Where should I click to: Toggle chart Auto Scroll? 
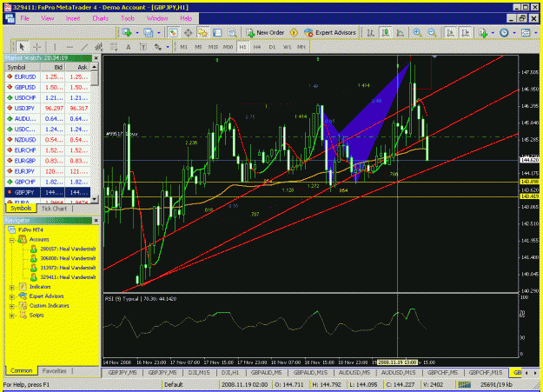[451, 32]
